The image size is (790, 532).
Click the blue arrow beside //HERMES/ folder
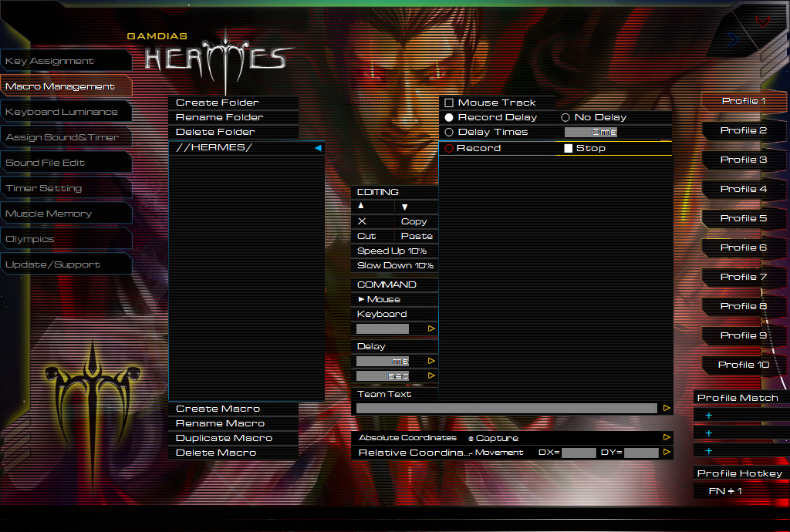pyautogui.click(x=318, y=148)
